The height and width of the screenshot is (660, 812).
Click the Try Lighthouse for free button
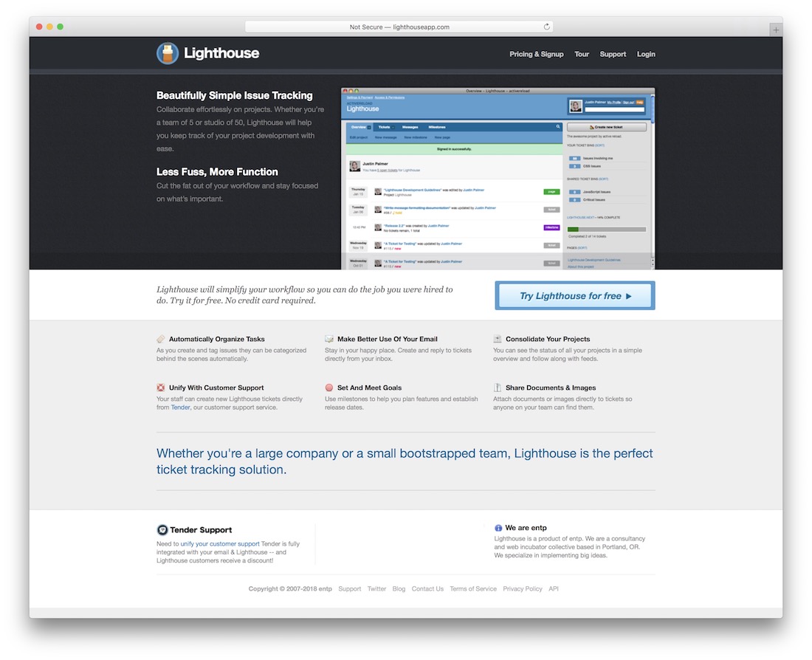click(x=575, y=296)
